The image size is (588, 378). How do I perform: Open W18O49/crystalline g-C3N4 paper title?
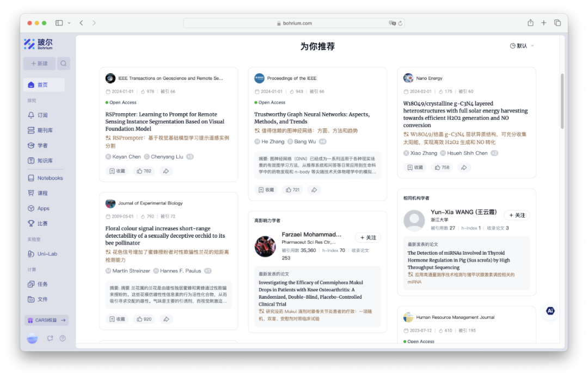point(465,114)
